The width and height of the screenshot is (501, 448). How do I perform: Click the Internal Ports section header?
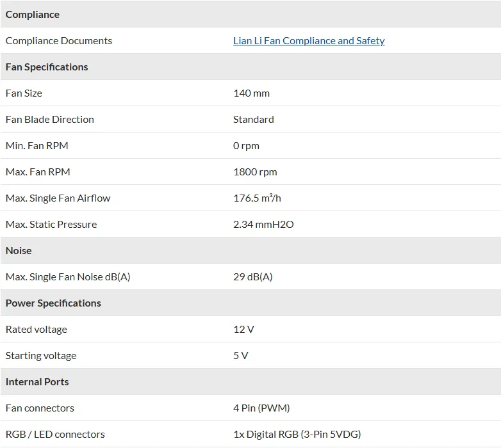pos(37,382)
